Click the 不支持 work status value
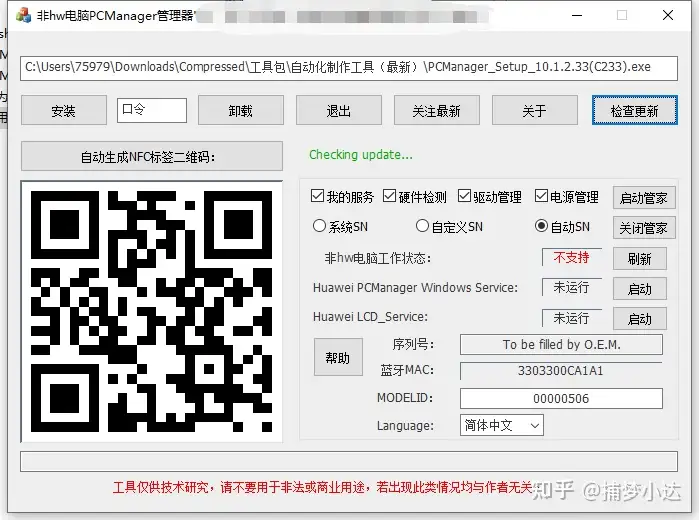The image size is (699, 520). pos(572,257)
